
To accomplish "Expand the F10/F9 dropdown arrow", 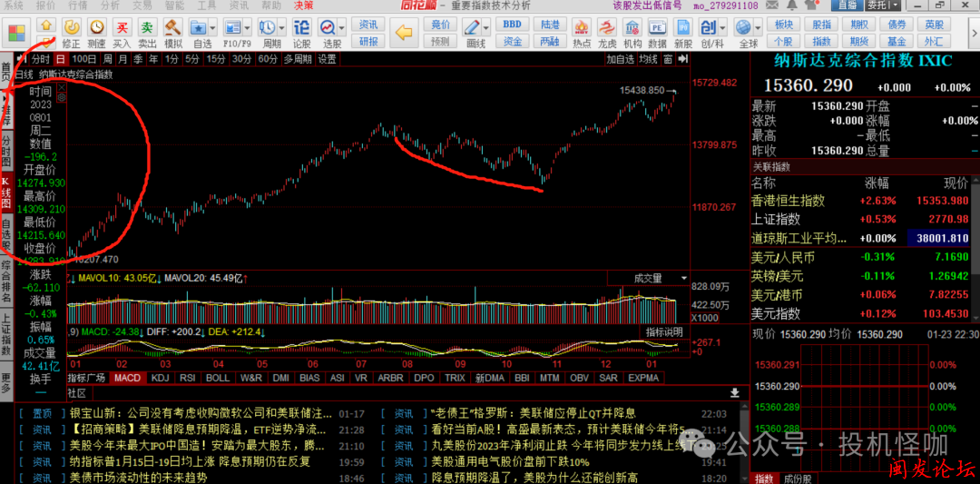I will pos(247,28).
